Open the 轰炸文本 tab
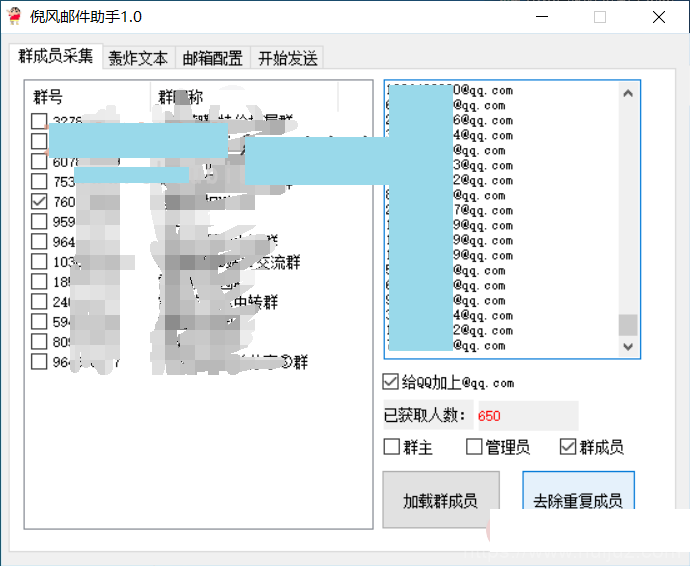Image resolution: width=690 pixels, height=566 pixels. click(x=139, y=58)
